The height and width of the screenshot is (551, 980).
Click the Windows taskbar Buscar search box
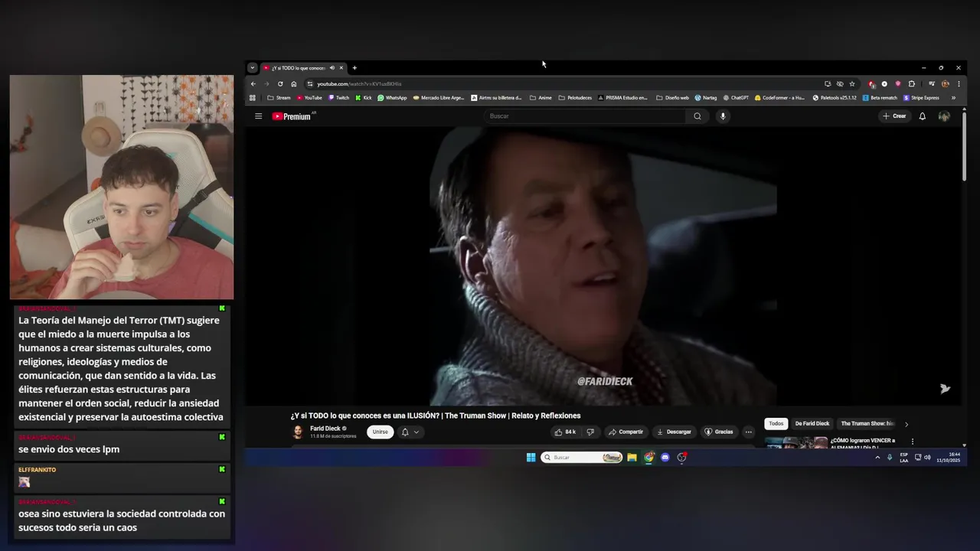click(x=582, y=458)
